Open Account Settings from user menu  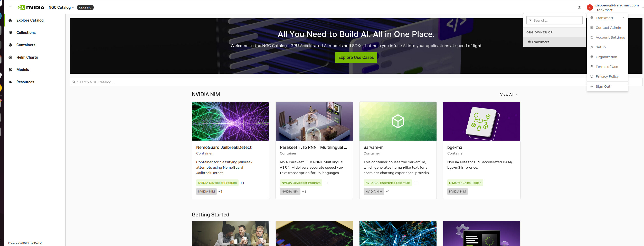(610, 37)
